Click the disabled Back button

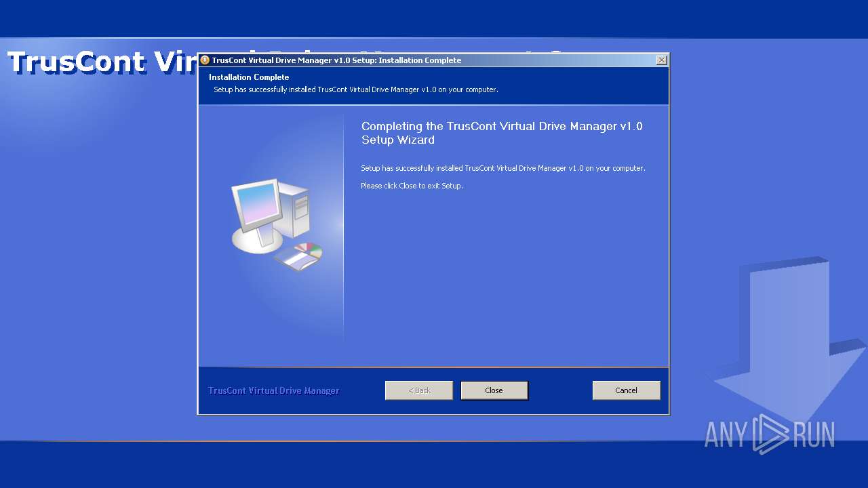click(x=419, y=390)
